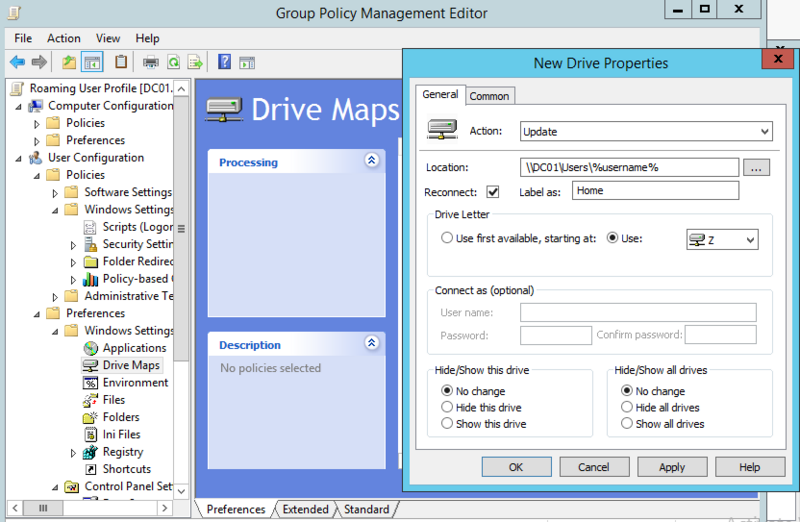Click the Location input field
This screenshot has width=800, height=522.
(x=630, y=167)
